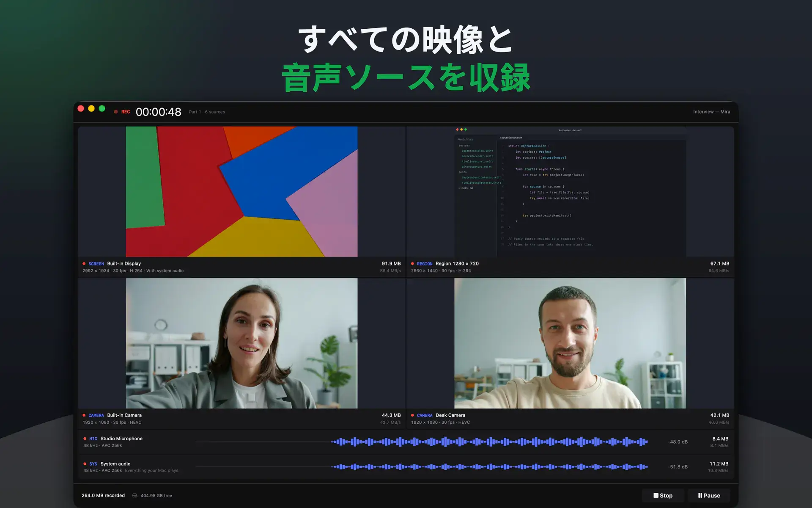Maximize the window with the green button
812x508 pixels.
[102, 108]
